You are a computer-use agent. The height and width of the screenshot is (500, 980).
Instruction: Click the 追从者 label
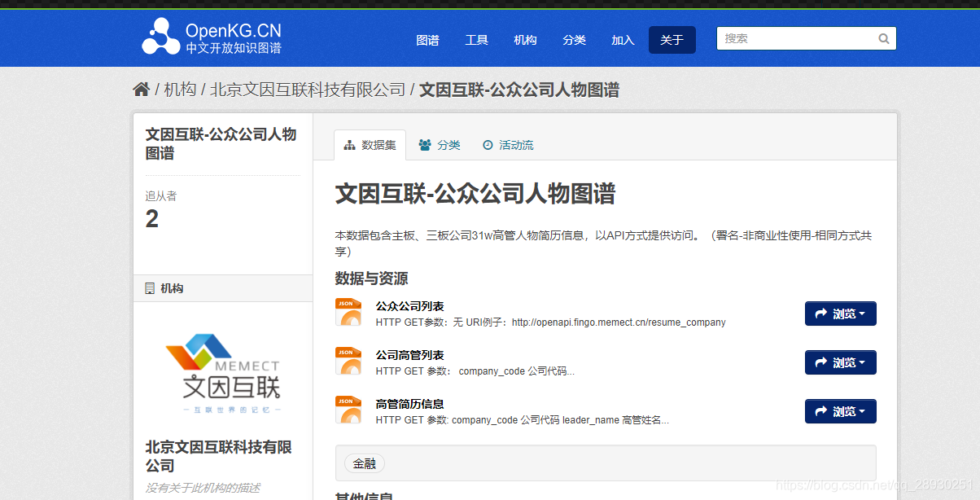click(161, 195)
